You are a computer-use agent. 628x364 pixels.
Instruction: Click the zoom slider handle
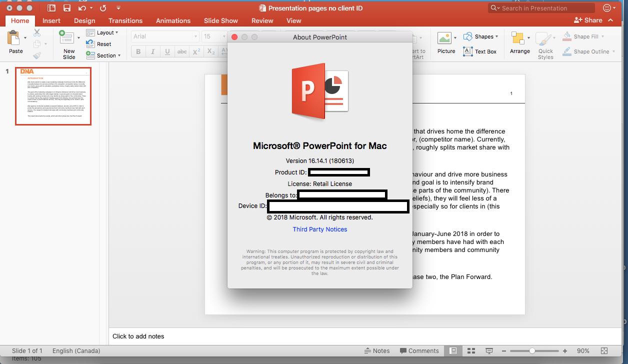pos(532,351)
